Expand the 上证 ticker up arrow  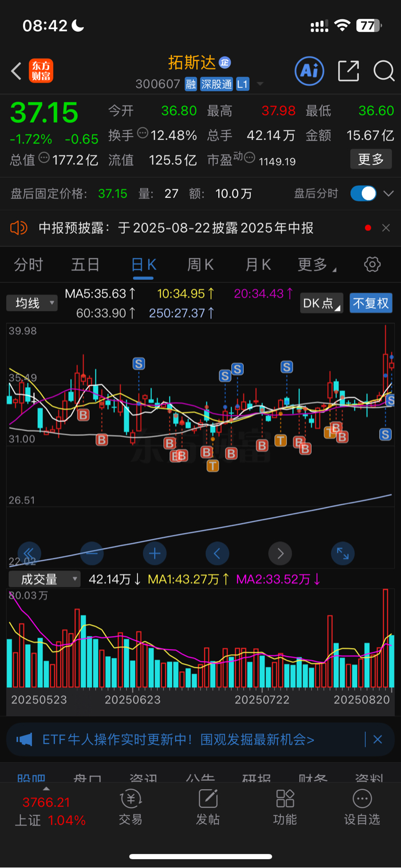(x=46, y=789)
